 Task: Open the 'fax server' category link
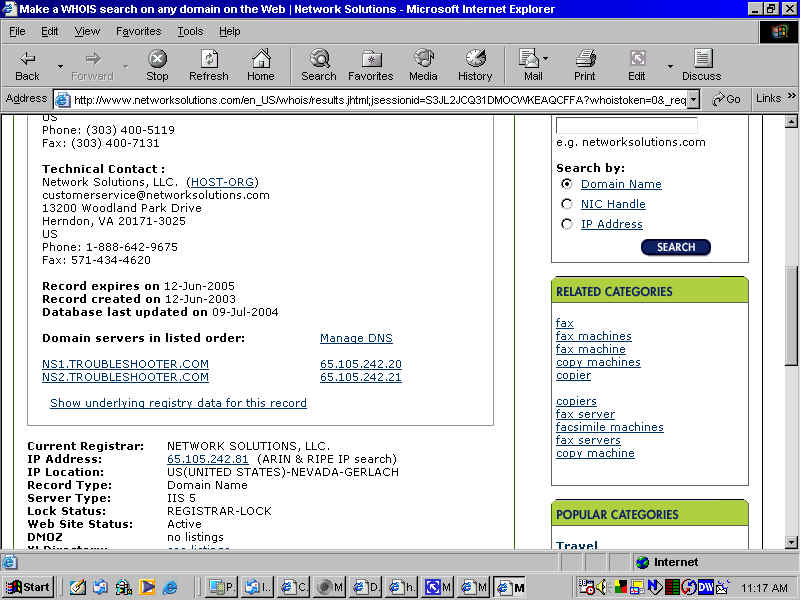pos(585,414)
